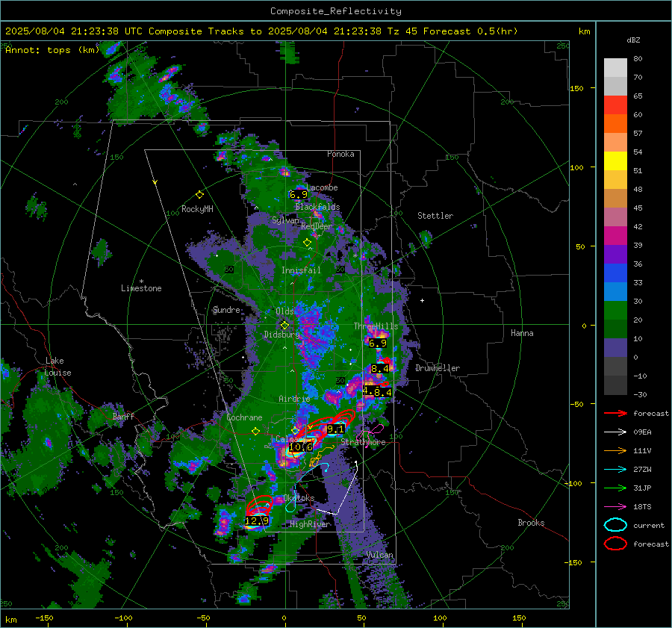The width and height of the screenshot is (672, 628).
Task: Pick the light grey swatch beside the 80 label
Action: 615,68
